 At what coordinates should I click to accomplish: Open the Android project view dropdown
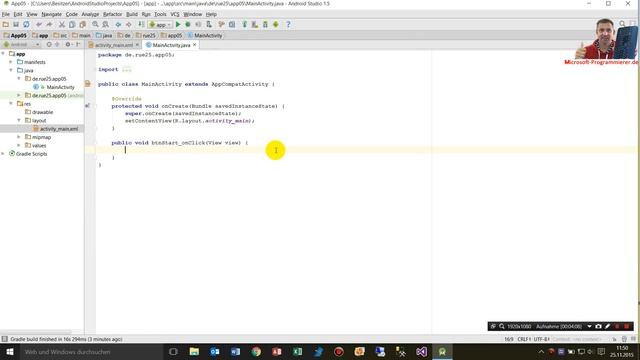tap(21, 44)
